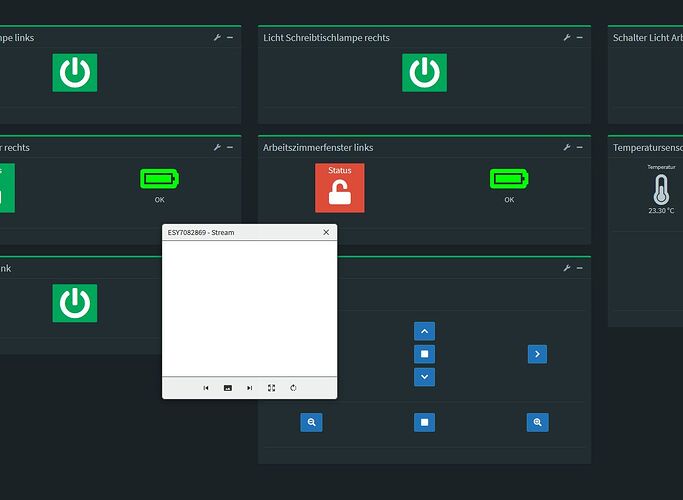This screenshot has width=683, height=500.
Task: Click the battery icon in Arbeitszimmerfenster links
Action: pos(509,179)
